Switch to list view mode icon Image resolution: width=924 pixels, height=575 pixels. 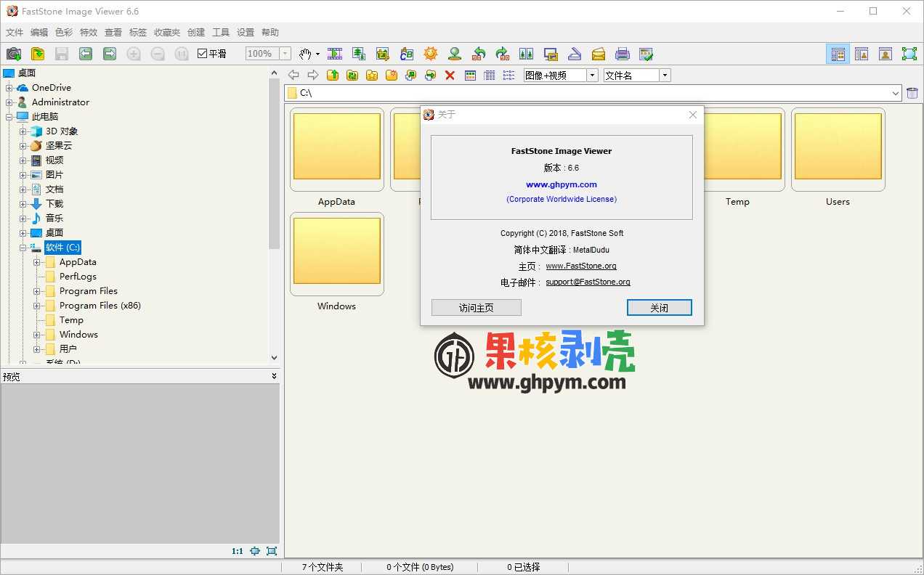coord(509,76)
